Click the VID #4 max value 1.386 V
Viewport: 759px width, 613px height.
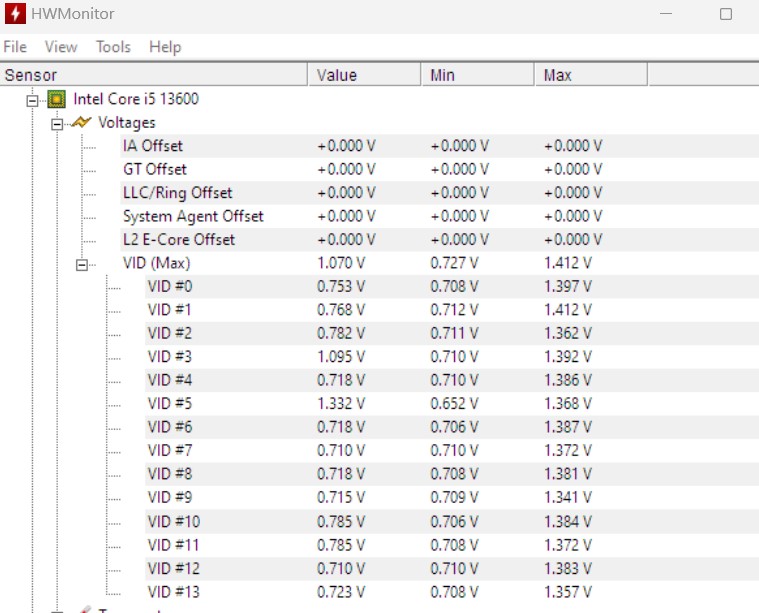568,380
